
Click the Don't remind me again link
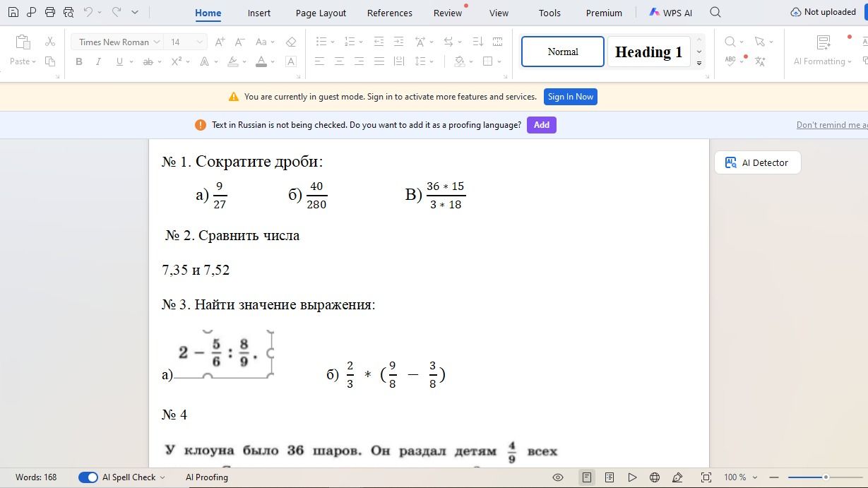click(832, 125)
